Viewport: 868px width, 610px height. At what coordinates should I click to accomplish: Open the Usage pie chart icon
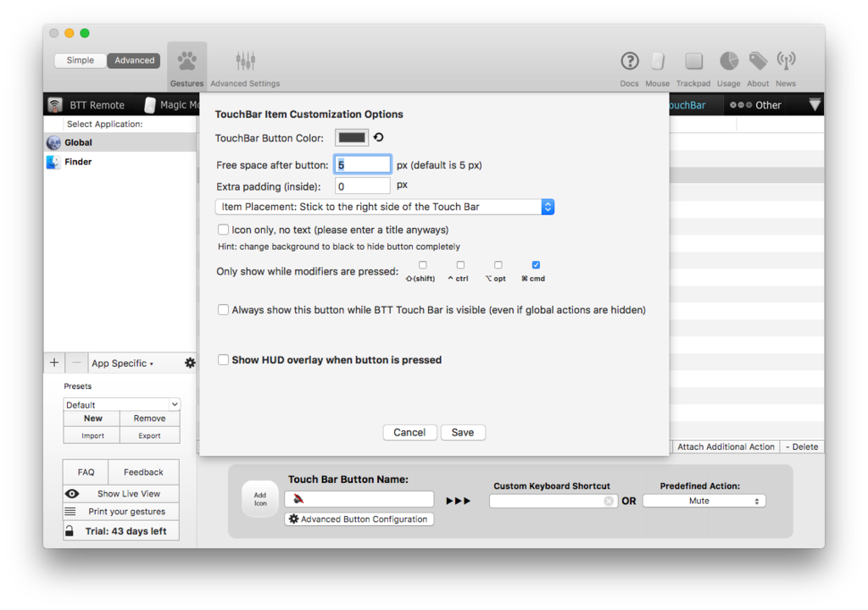click(729, 61)
